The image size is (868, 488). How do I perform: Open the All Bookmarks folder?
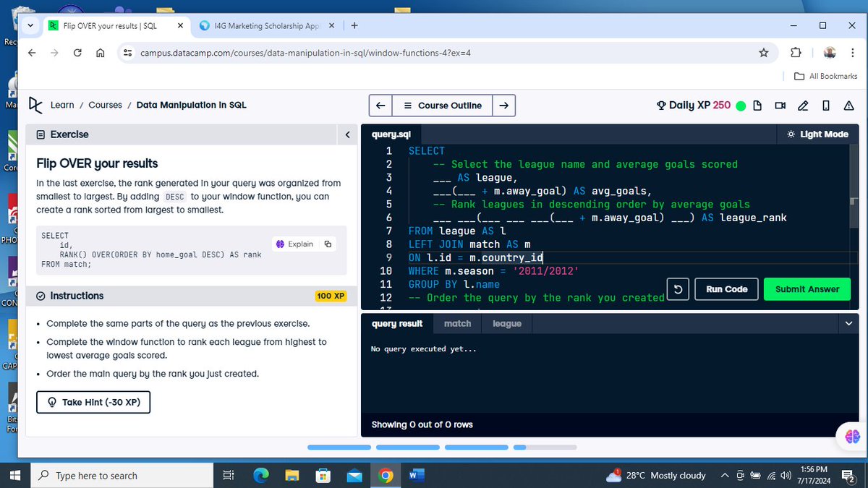pyautogui.click(x=825, y=76)
